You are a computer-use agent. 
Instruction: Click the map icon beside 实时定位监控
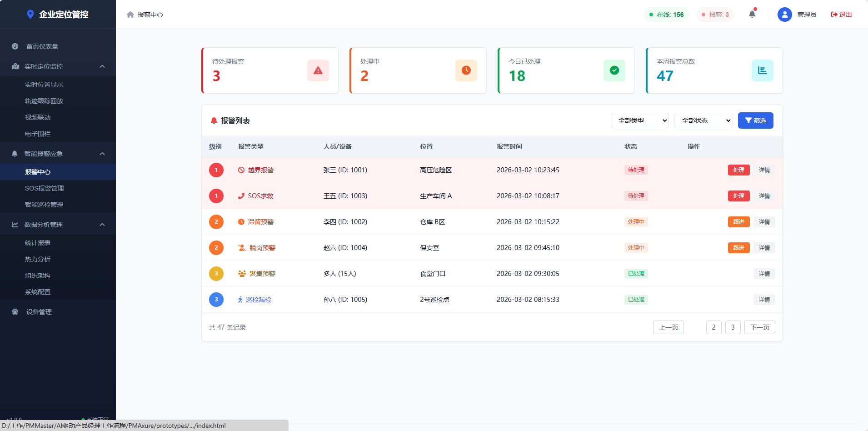pos(15,66)
